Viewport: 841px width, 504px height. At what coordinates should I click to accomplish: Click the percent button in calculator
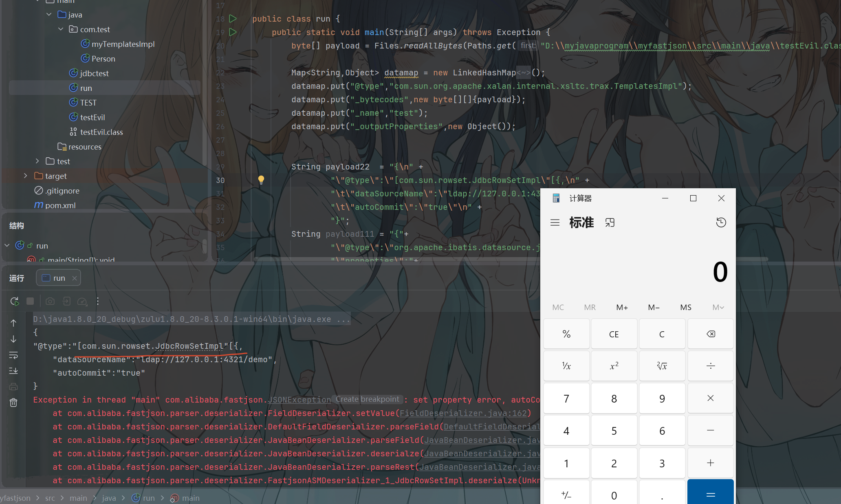click(x=566, y=334)
